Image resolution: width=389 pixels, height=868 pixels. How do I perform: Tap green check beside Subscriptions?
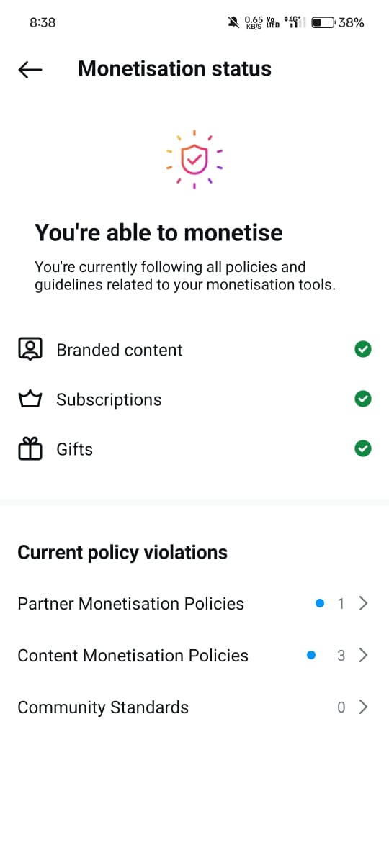click(x=363, y=399)
